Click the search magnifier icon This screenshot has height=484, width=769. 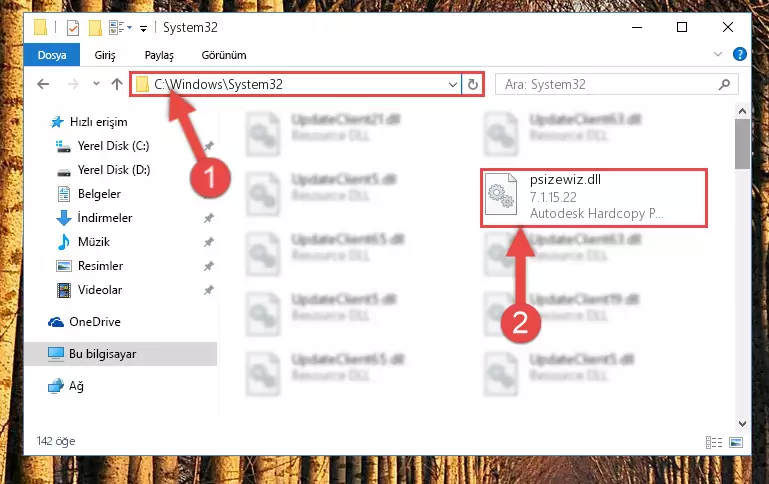[x=724, y=84]
